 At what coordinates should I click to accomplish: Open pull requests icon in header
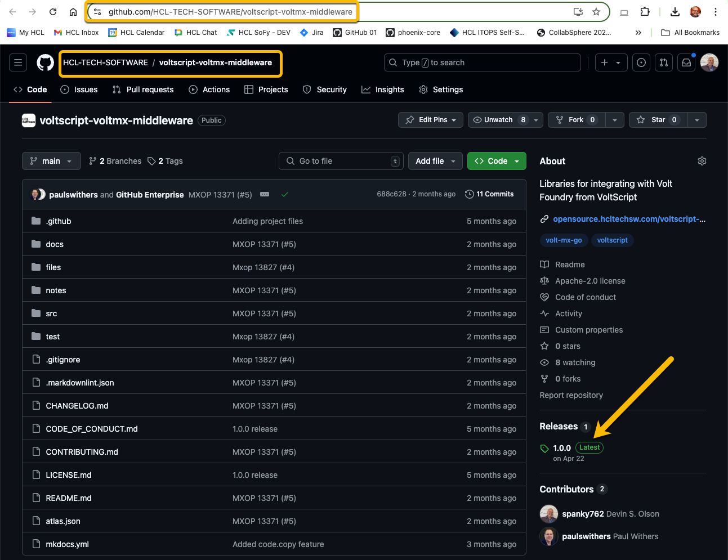pyautogui.click(x=664, y=62)
